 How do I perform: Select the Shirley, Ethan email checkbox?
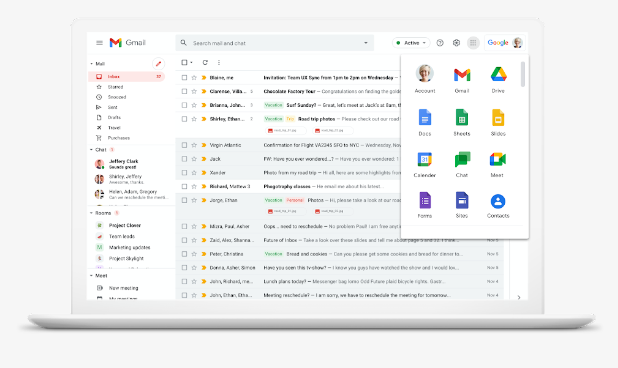pos(184,119)
